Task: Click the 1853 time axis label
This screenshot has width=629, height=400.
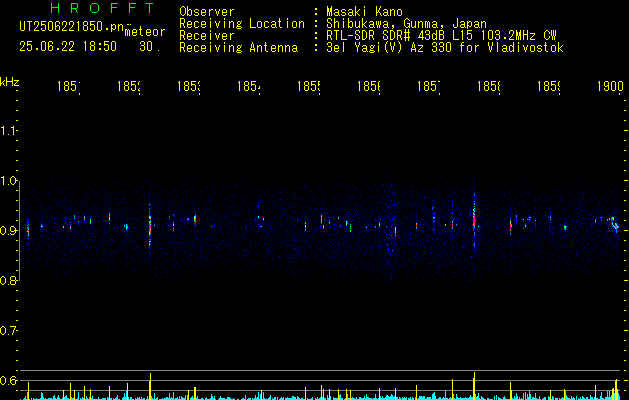Action: [x=189, y=87]
